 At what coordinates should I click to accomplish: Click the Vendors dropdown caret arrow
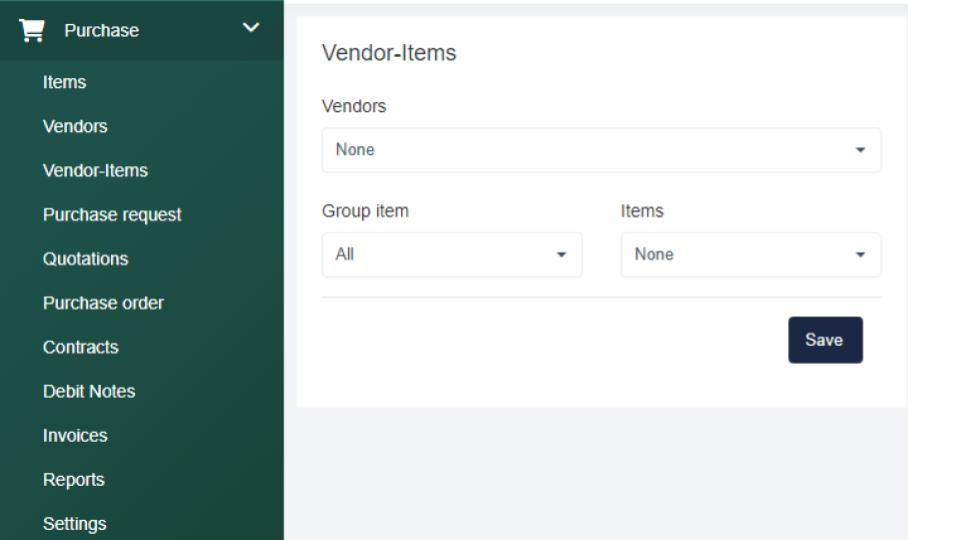[860, 150]
